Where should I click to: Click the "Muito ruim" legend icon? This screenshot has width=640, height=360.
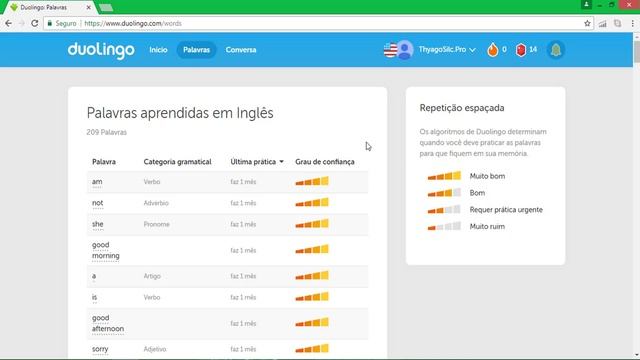444,226
